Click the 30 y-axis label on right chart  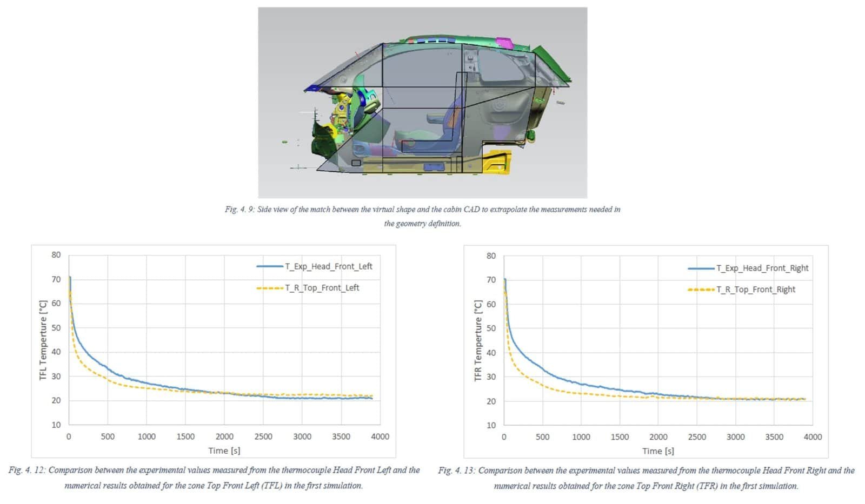pos(491,377)
